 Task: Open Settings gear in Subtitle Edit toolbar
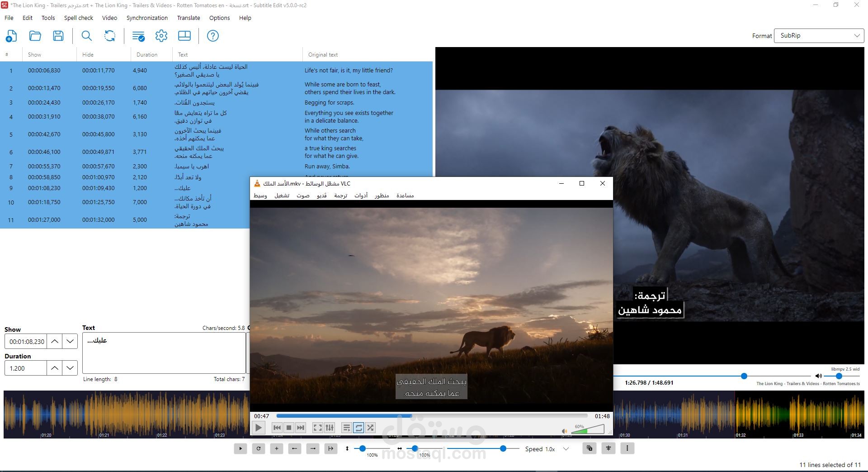tap(161, 36)
